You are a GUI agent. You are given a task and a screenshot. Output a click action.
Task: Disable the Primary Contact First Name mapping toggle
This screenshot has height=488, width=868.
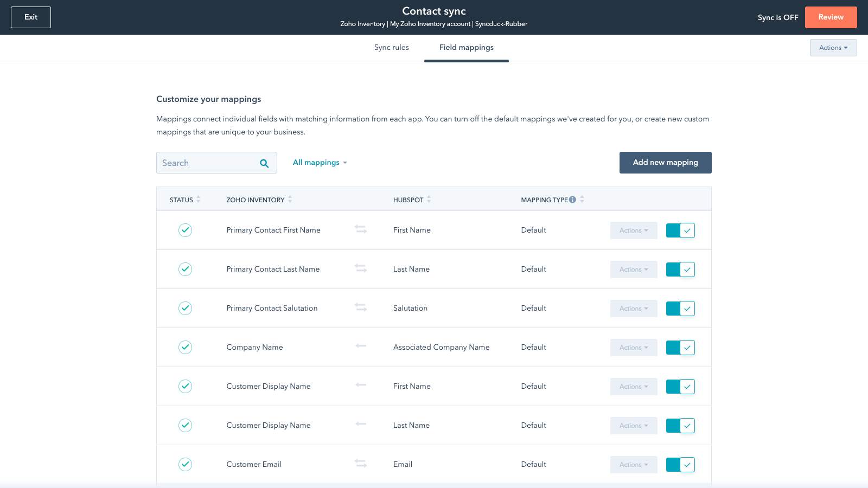tap(680, 230)
